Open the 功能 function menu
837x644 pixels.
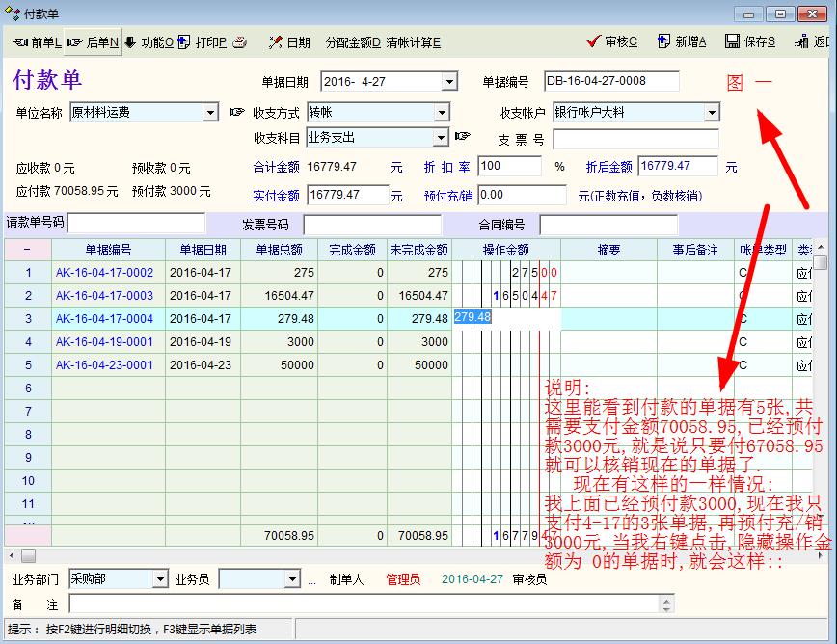pyautogui.click(x=149, y=42)
